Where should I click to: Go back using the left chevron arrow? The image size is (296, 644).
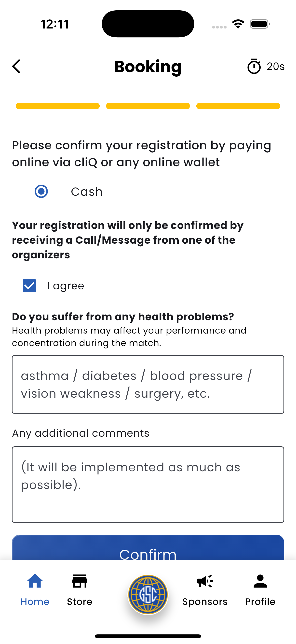[x=16, y=67]
